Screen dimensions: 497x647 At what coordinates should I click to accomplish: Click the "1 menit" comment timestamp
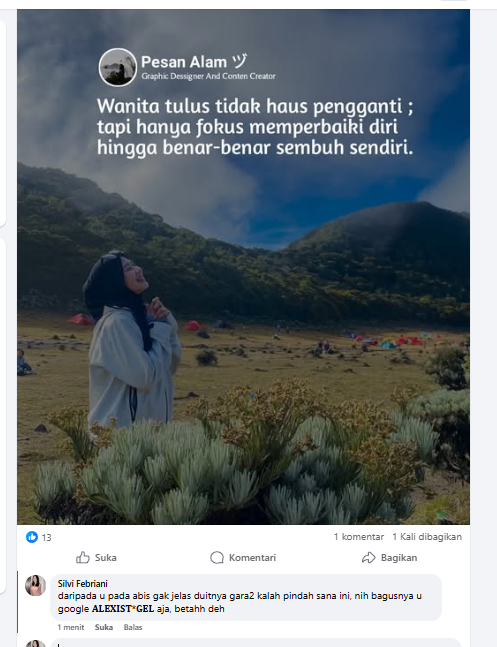tap(71, 627)
